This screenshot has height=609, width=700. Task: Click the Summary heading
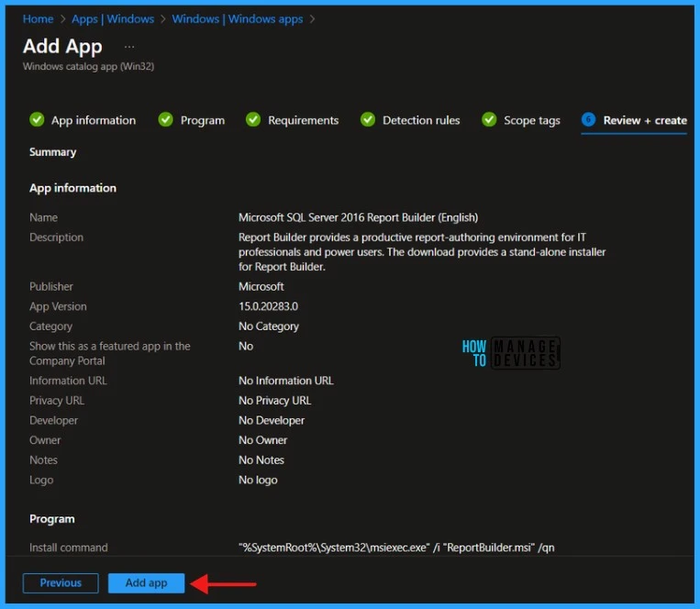[52, 152]
